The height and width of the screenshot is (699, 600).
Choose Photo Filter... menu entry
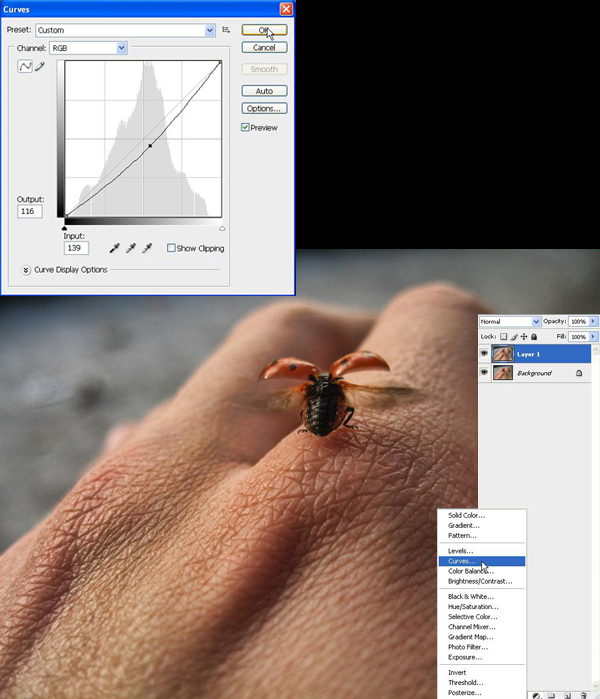click(x=468, y=647)
